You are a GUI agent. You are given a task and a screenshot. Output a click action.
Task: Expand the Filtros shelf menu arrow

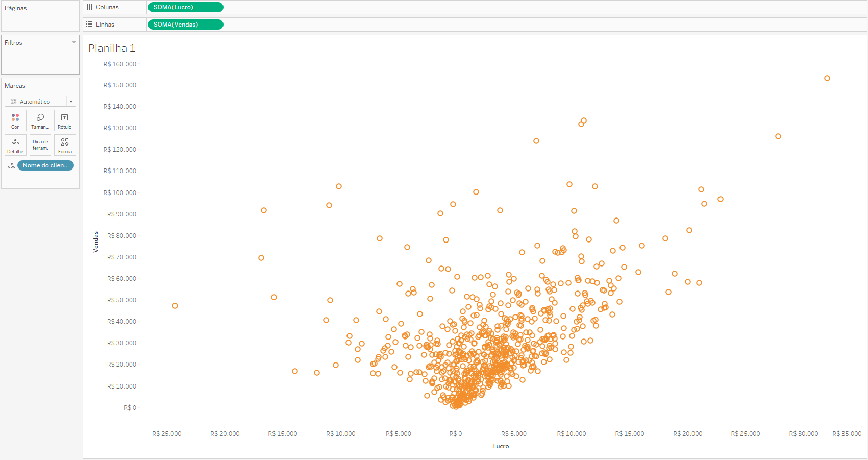[x=74, y=42]
